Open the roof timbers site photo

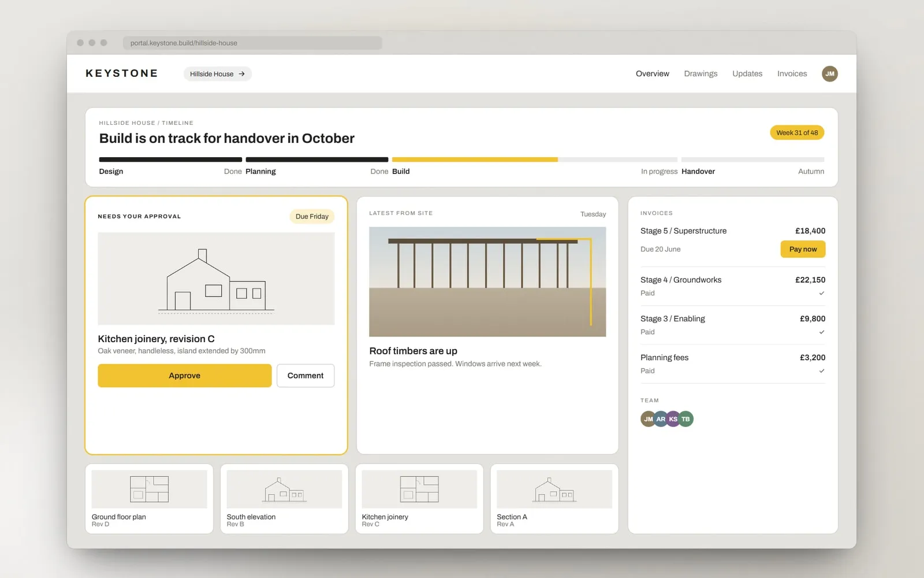(x=487, y=281)
